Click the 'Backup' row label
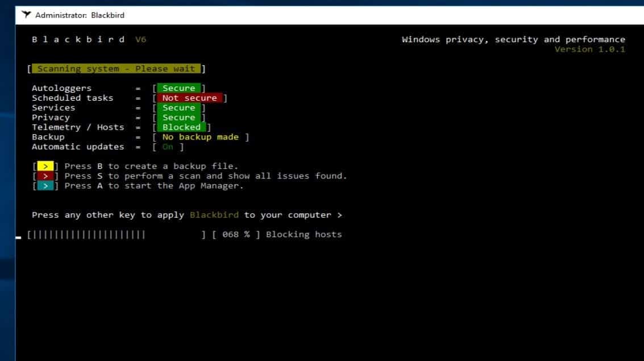 [48, 137]
